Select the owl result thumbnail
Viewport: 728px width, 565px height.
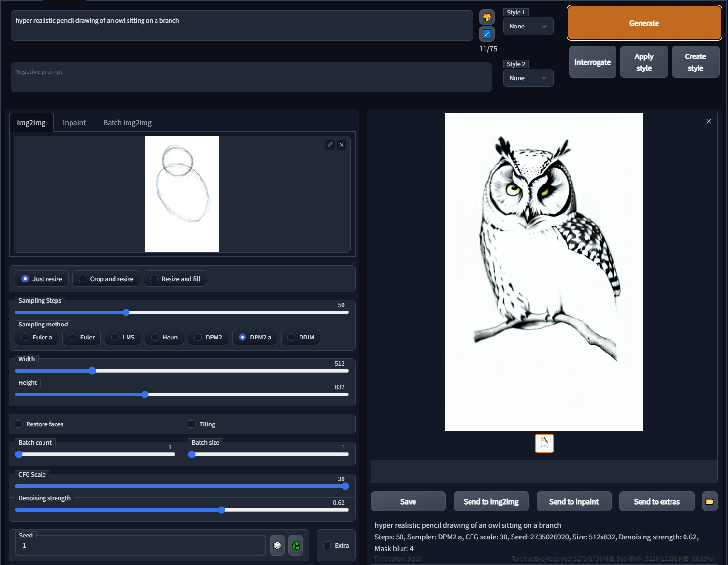[x=544, y=443]
